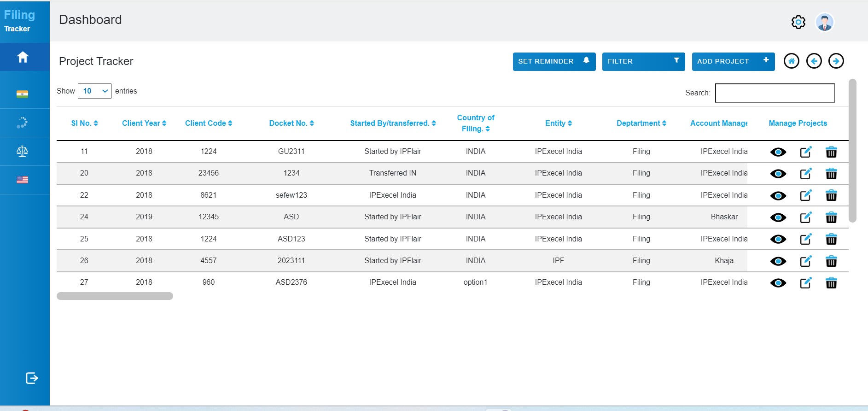Sort by Docket No. column
The height and width of the screenshot is (411, 868).
[291, 123]
